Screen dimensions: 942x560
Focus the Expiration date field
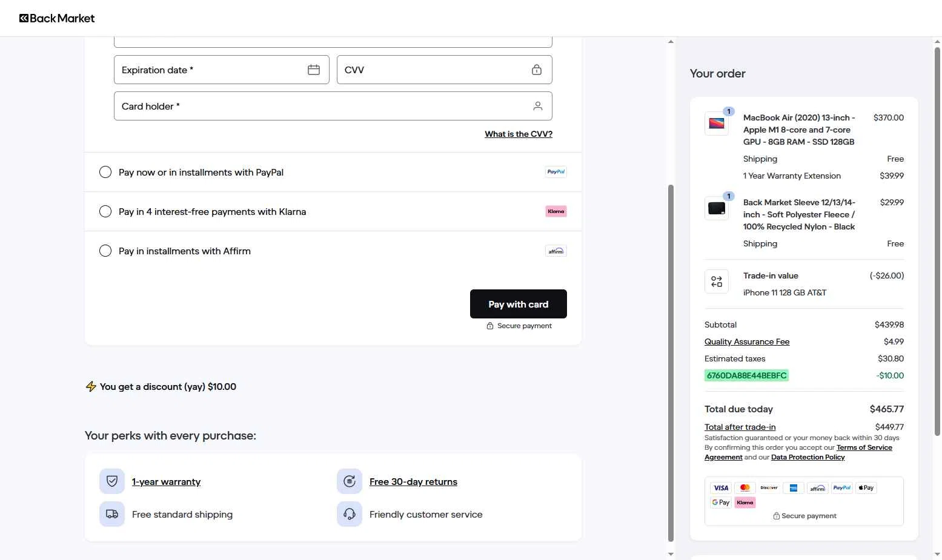[222, 70]
